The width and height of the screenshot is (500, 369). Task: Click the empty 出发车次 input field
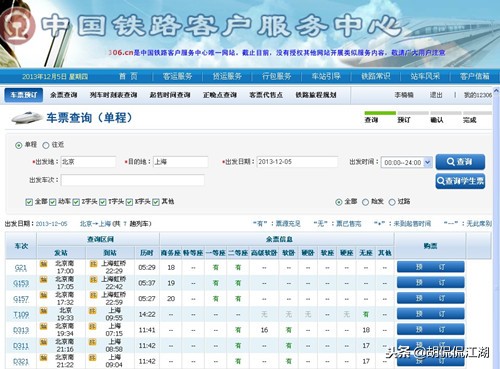(132, 180)
